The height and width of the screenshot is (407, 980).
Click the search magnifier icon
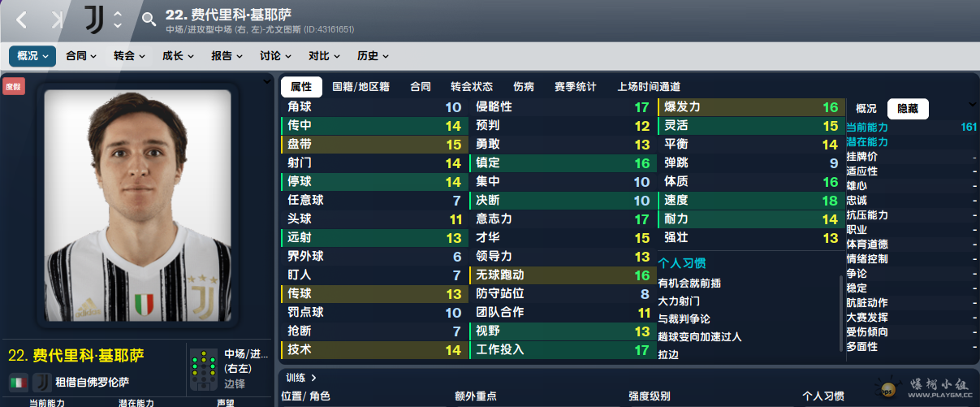click(x=149, y=19)
